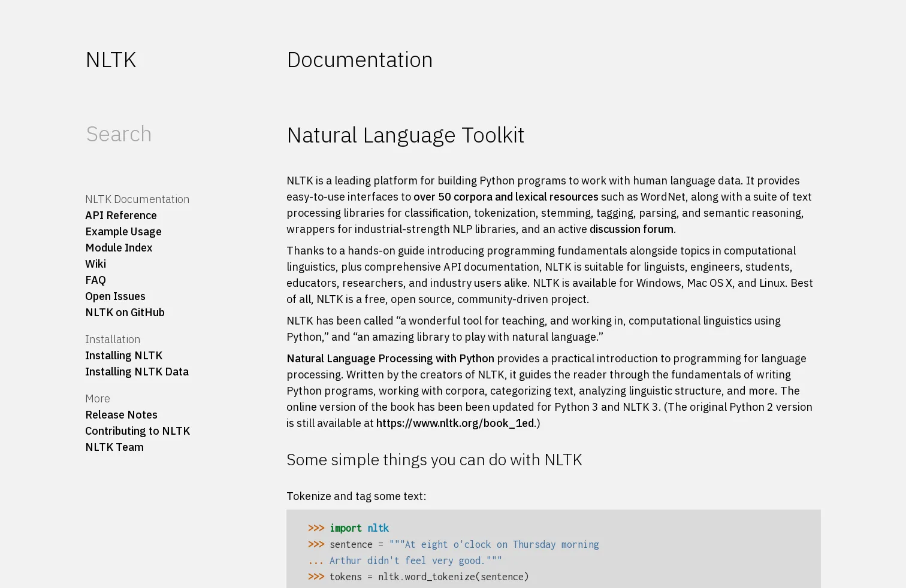The image size is (906, 588).
Task: View Open Issues link in sidebar
Action: point(115,296)
